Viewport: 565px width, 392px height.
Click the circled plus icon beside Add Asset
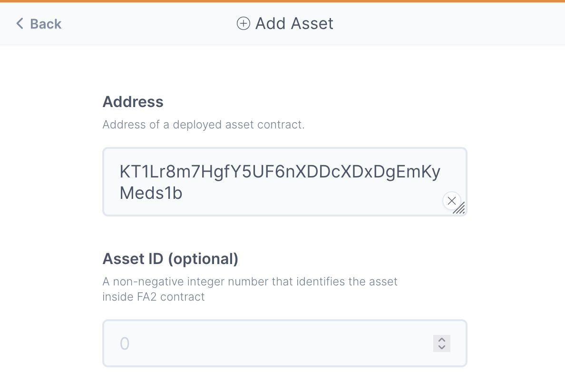243,23
